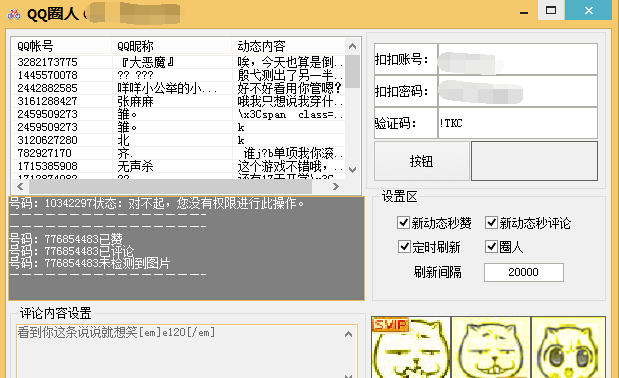619x378 pixels.
Task: Click the bicycle app icon in title bar
Action: pyautogui.click(x=14, y=15)
